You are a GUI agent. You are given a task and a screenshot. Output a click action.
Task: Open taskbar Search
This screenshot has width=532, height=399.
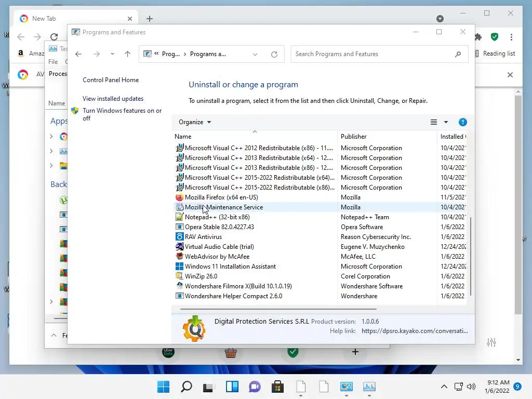tap(187, 387)
